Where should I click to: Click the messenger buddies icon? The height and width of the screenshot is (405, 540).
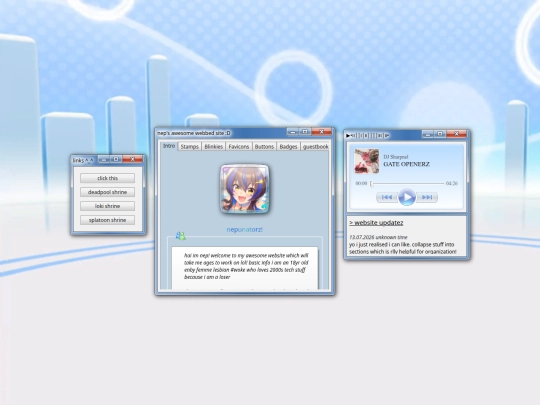180,236
